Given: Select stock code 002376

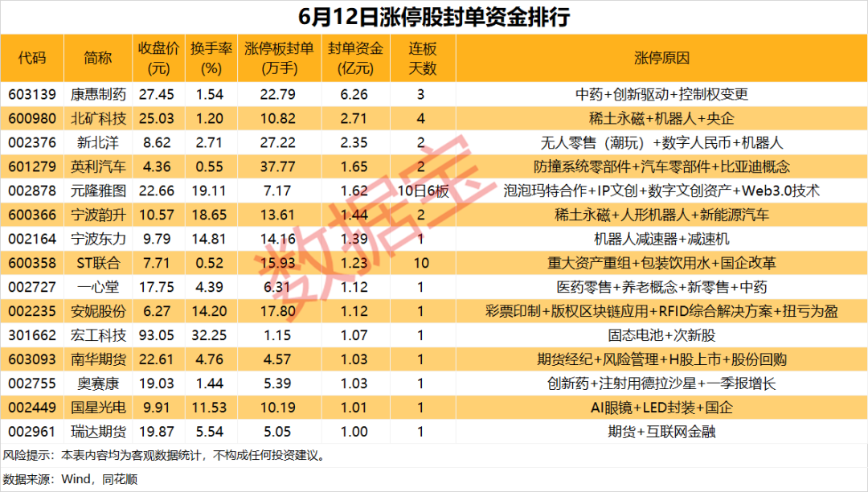Looking at the screenshot, I should pyautogui.click(x=32, y=142).
